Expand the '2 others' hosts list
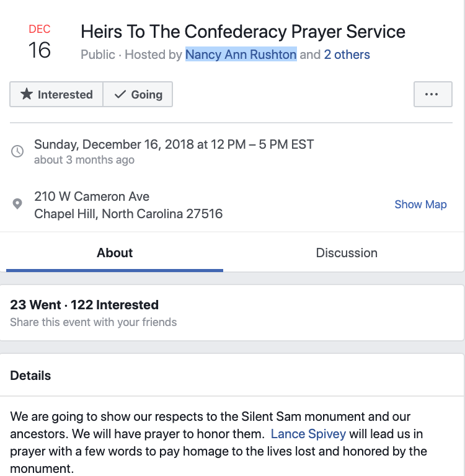This screenshot has height=476, width=465. (x=347, y=55)
